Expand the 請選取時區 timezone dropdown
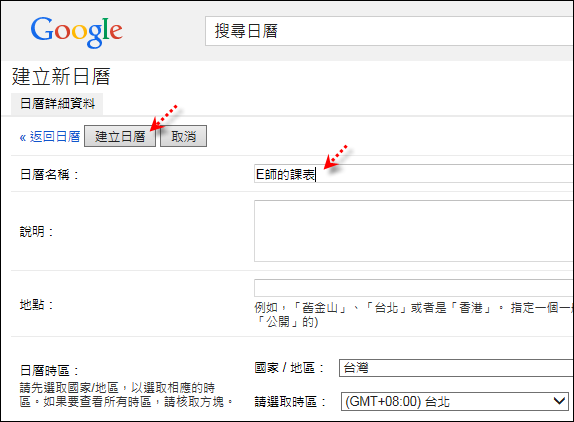Viewport: 574px width, 422px height. (x=455, y=402)
